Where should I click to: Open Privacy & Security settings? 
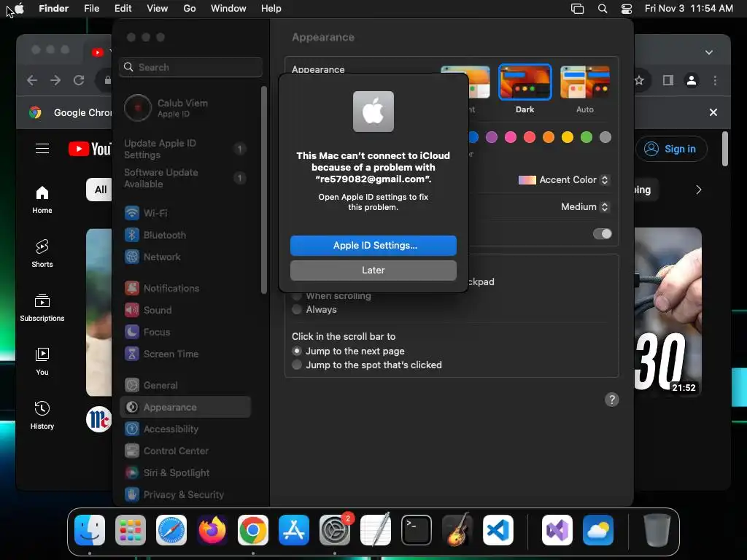pyautogui.click(x=186, y=495)
